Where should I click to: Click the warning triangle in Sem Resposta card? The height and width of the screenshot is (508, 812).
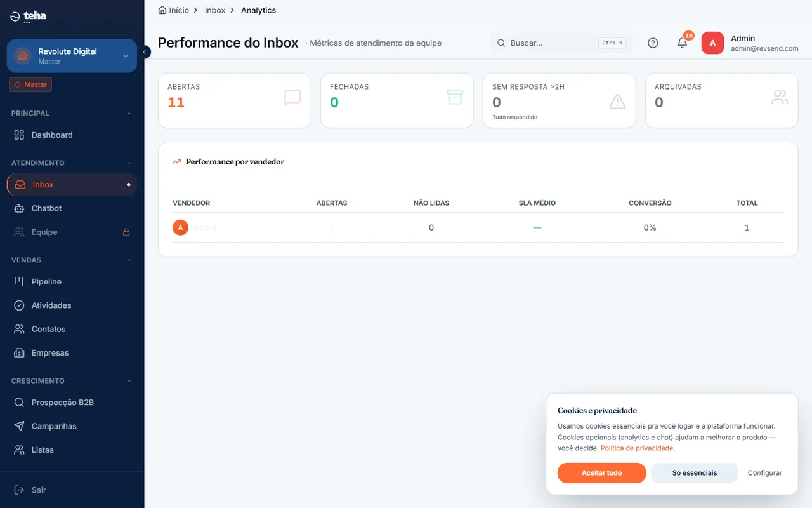(x=617, y=101)
